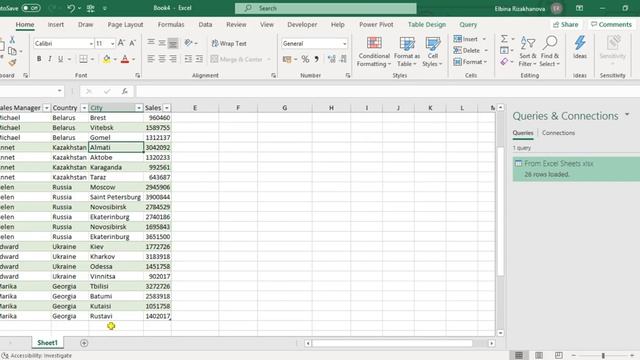Click Increase Indent icon
640x360 pixels.
tap(199, 59)
